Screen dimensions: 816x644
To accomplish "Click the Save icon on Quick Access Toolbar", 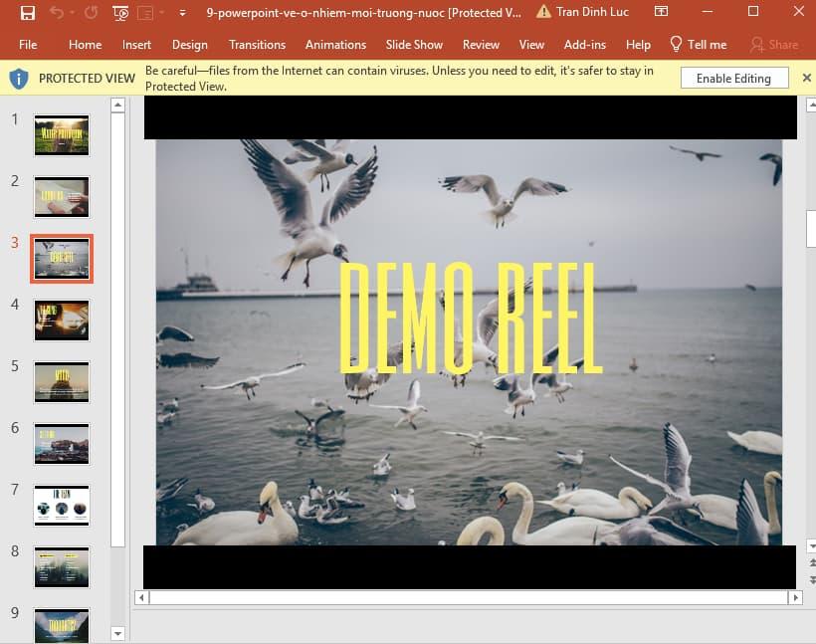I will (28, 13).
